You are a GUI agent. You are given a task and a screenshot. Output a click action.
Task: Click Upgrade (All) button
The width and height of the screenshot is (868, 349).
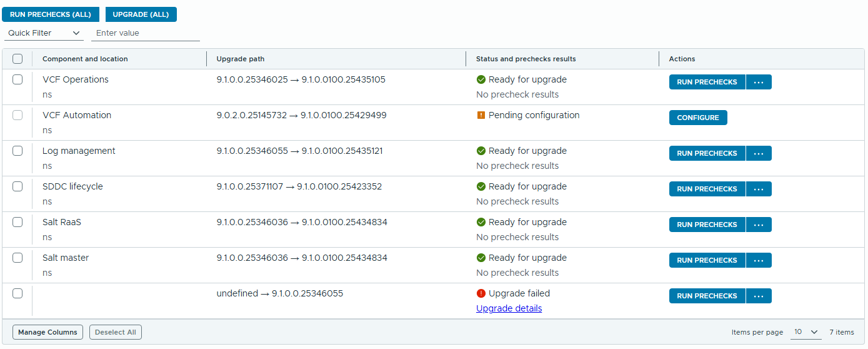(141, 14)
